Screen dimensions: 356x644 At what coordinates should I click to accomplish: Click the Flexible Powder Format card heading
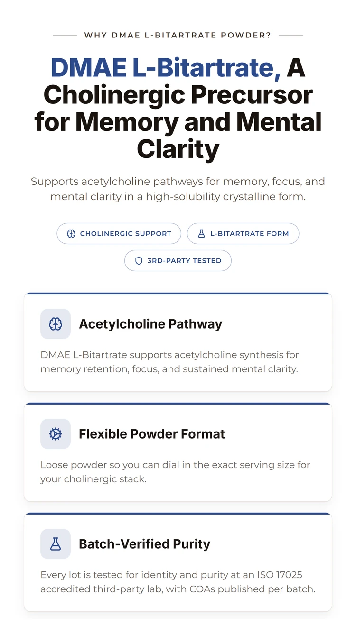point(152,434)
